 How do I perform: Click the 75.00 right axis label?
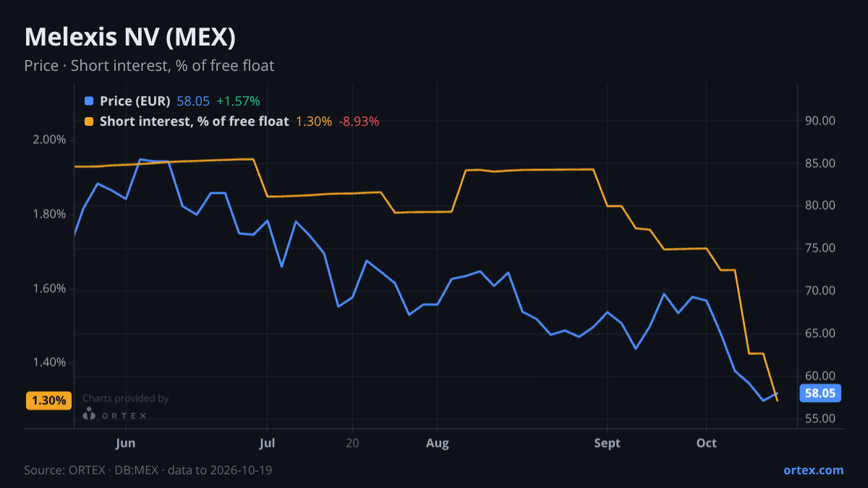click(x=820, y=249)
